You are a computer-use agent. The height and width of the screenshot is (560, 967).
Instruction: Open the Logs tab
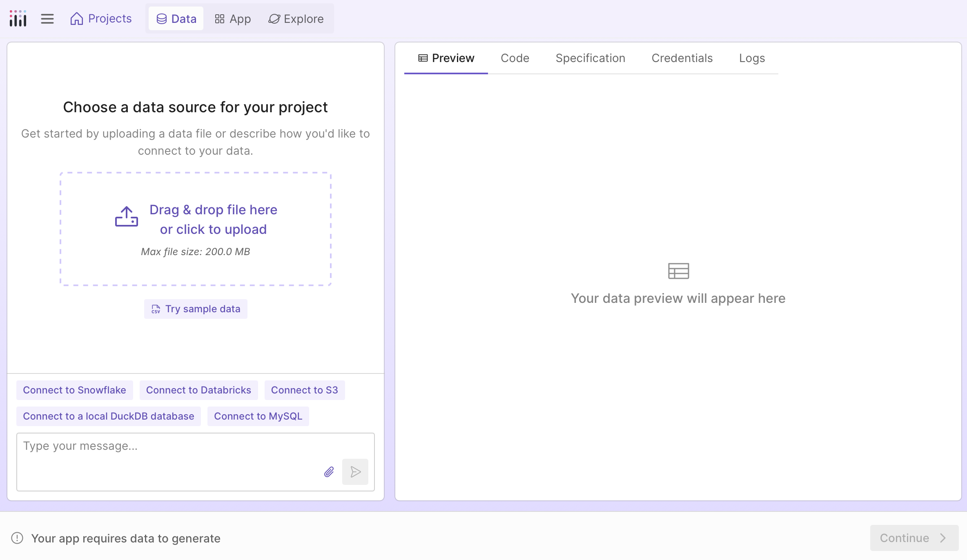(752, 58)
